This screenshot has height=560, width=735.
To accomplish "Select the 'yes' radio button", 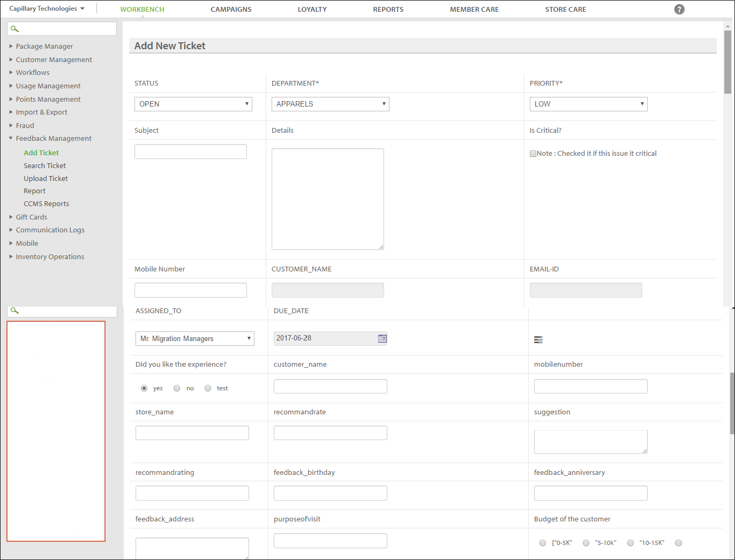I will pyautogui.click(x=144, y=388).
